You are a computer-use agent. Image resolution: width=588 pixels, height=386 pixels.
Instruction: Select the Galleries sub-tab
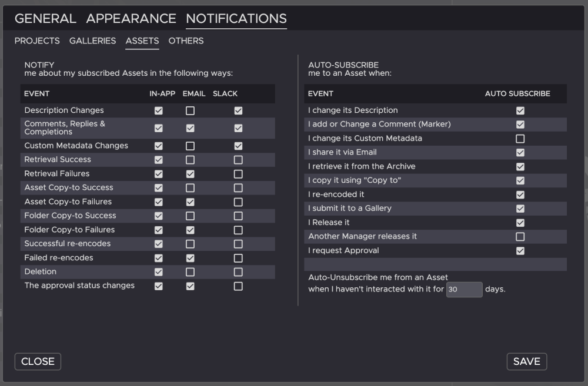(x=92, y=41)
